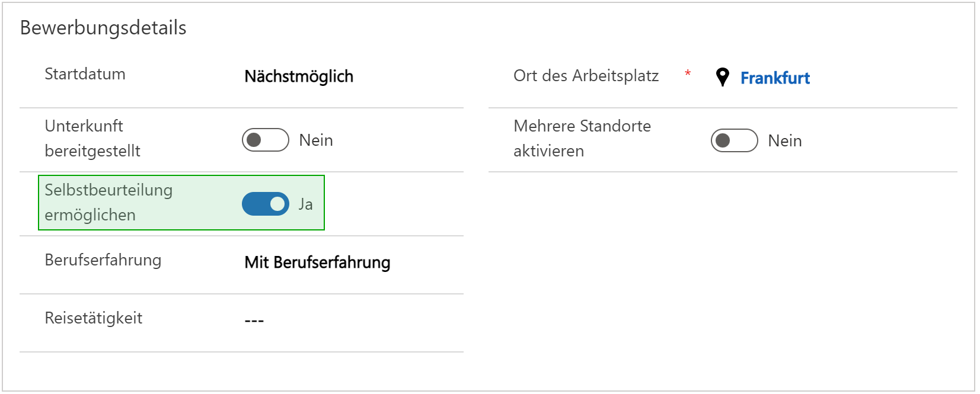Open the Berufserfahrung value Mit Berufserfahrung

click(317, 262)
